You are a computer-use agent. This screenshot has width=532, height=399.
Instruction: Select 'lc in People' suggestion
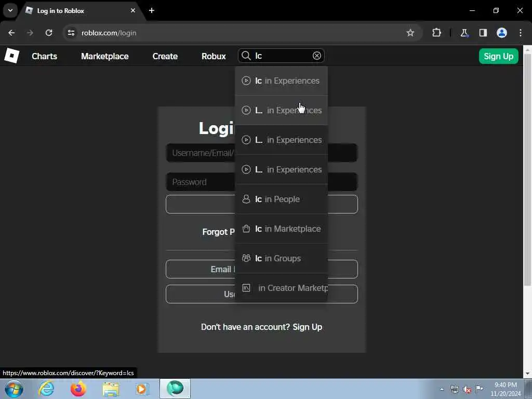[281, 199]
